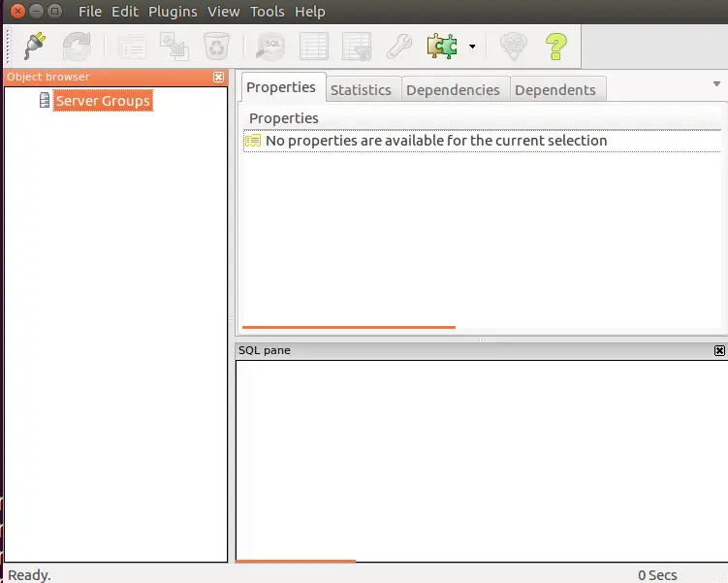
Task: Click the Drop object trash icon
Action: [x=216, y=46]
